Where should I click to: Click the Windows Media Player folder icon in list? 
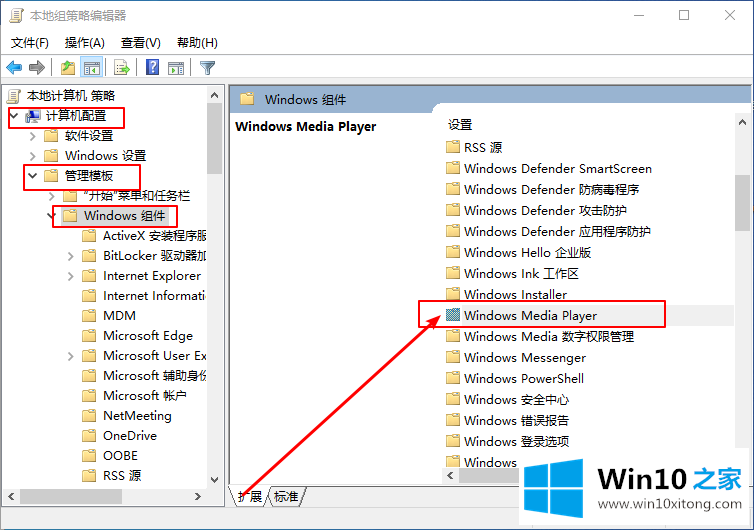tap(452, 315)
